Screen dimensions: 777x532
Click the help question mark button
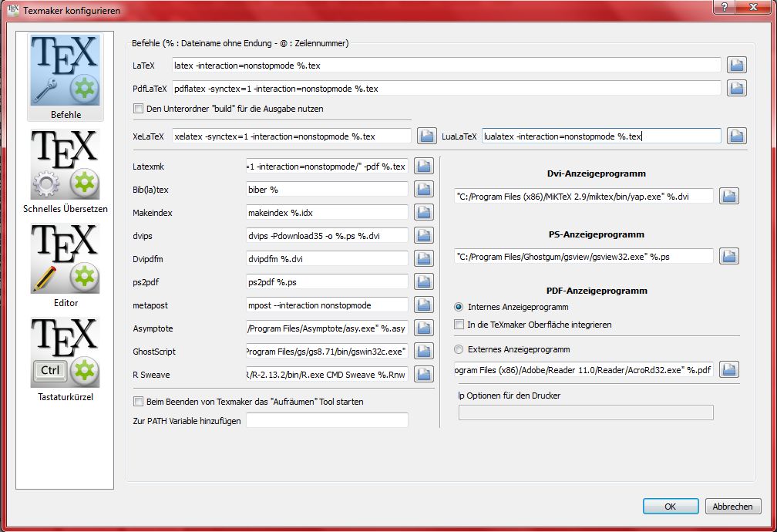(725, 6)
